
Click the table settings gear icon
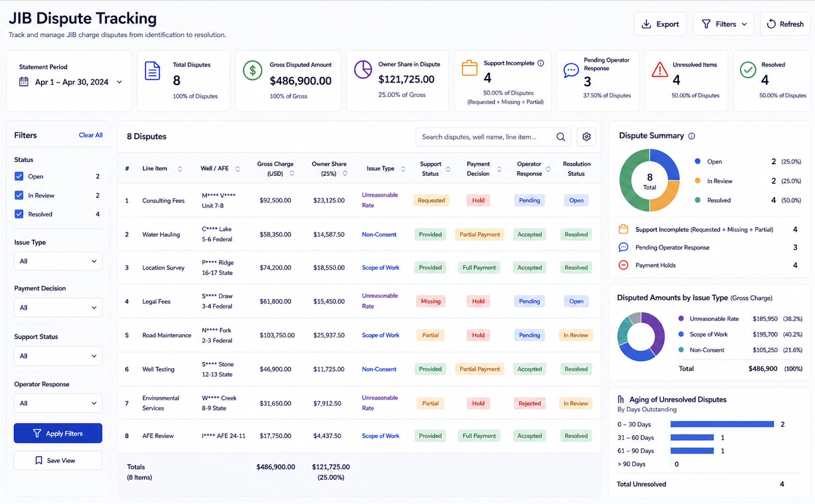[586, 137]
